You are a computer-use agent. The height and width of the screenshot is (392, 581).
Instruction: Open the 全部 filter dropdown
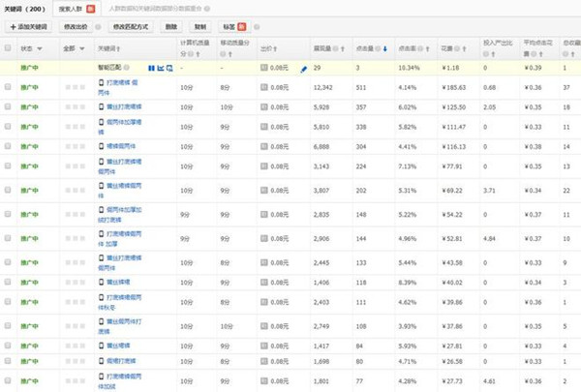point(79,47)
